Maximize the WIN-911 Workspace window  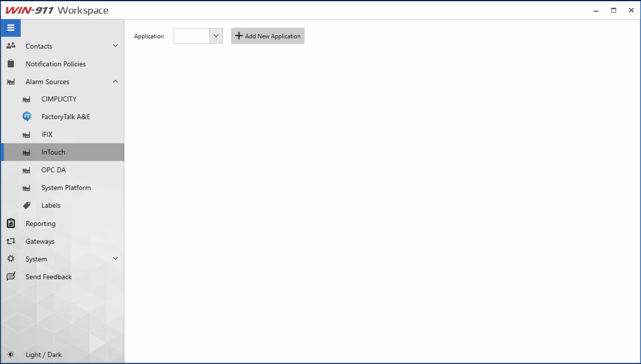[614, 10]
